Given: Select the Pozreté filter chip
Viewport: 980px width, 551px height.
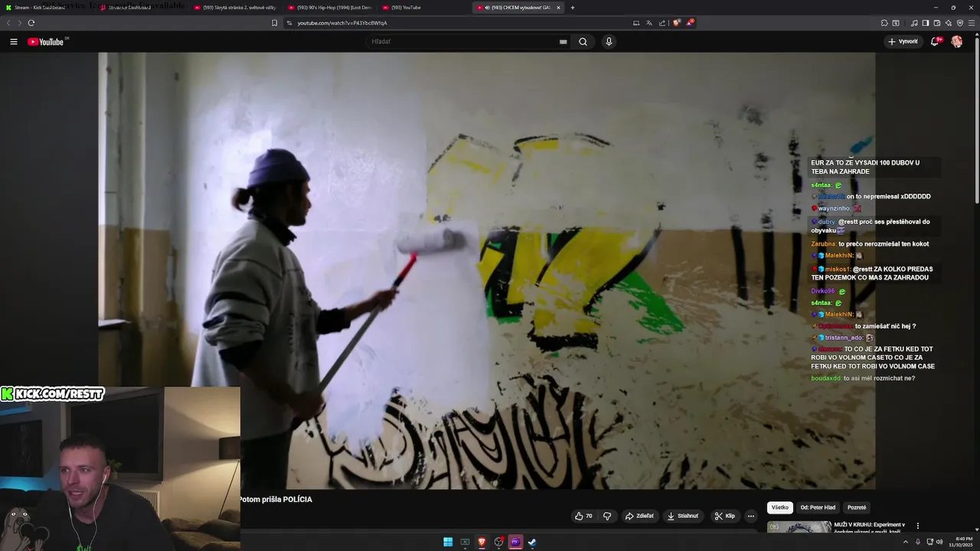Looking at the screenshot, I should pyautogui.click(x=857, y=507).
